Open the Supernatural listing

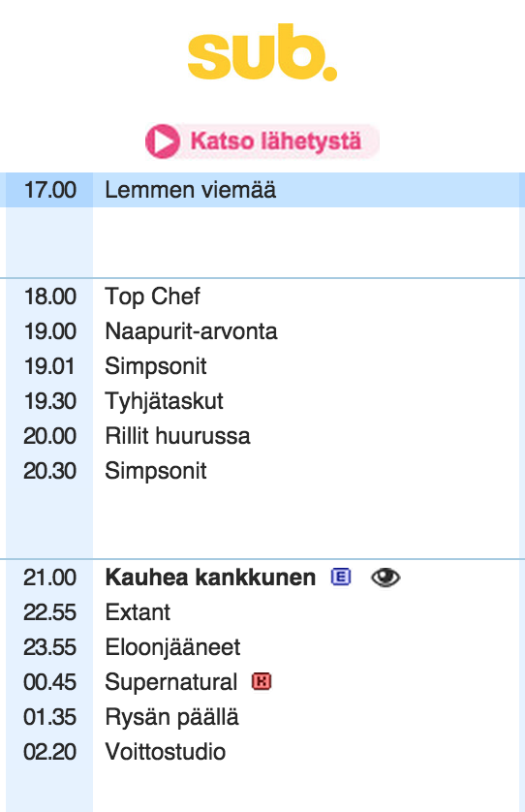click(171, 682)
